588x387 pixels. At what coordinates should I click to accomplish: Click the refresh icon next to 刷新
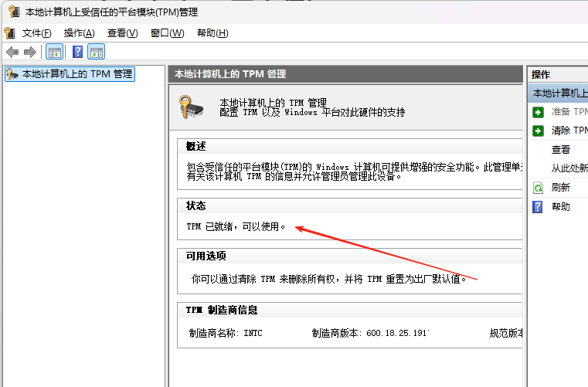[x=538, y=188]
